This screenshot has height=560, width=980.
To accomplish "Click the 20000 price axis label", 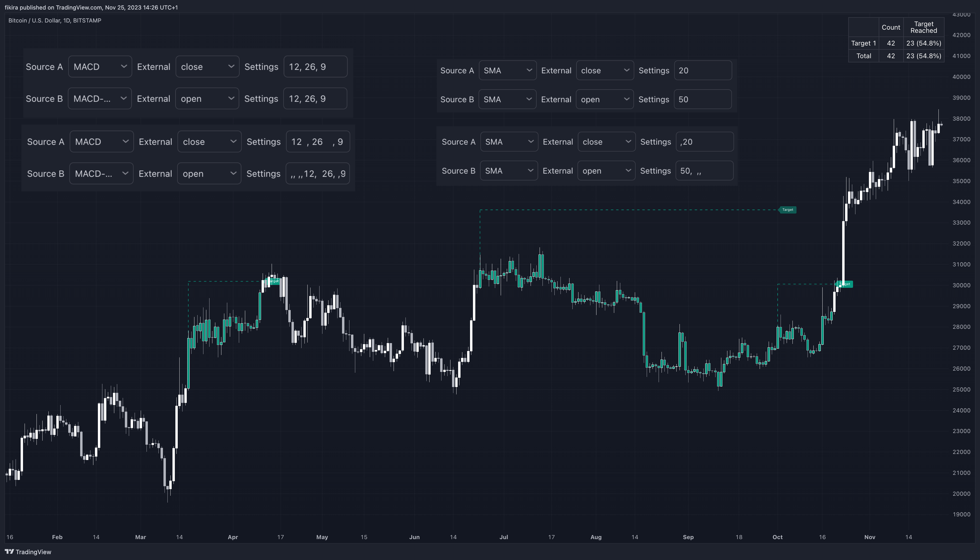I will (961, 493).
